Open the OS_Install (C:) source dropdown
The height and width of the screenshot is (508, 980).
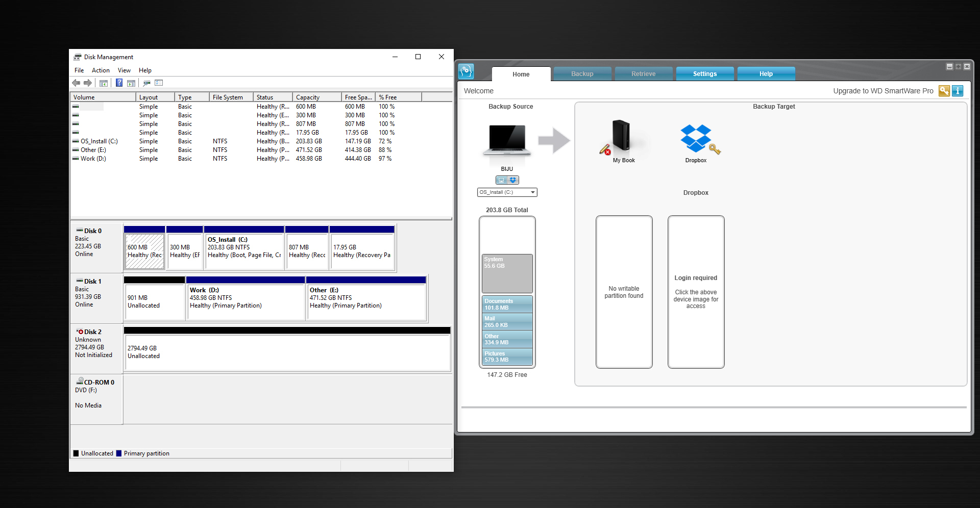507,192
